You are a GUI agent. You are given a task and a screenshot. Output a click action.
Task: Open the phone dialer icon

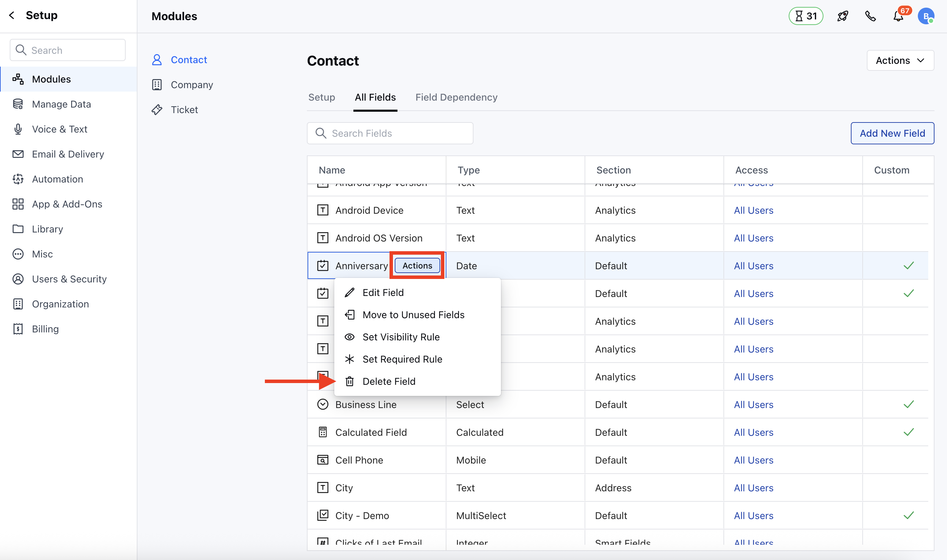click(x=870, y=16)
